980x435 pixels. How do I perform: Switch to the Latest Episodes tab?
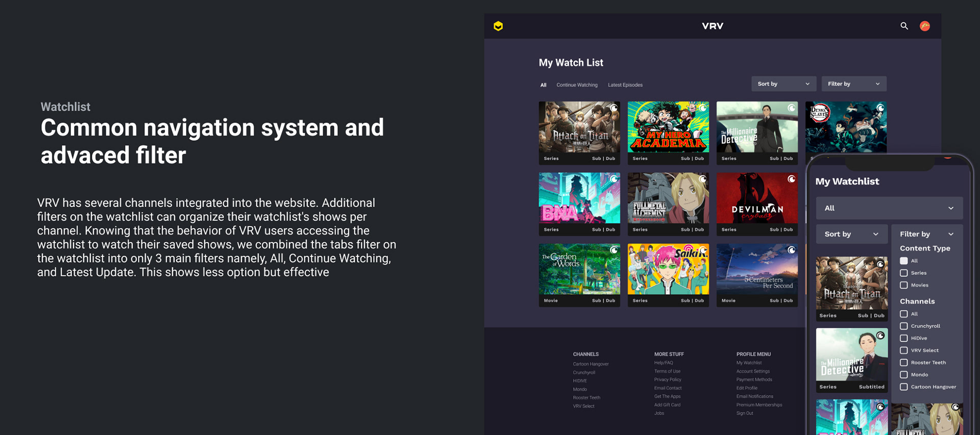click(x=625, y=85)
